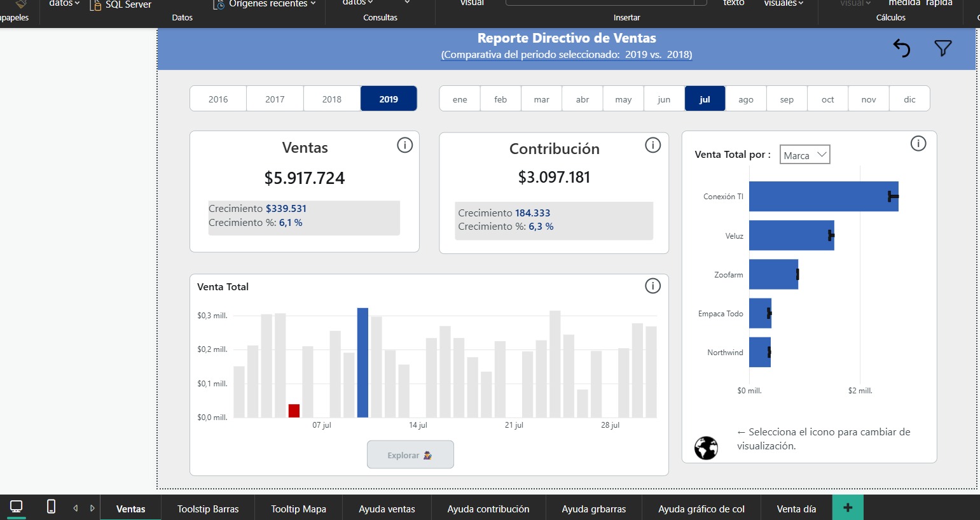Screen dimensions: 980x520
Task: Click Crecimiento 184.333 text
Action: 504,213
